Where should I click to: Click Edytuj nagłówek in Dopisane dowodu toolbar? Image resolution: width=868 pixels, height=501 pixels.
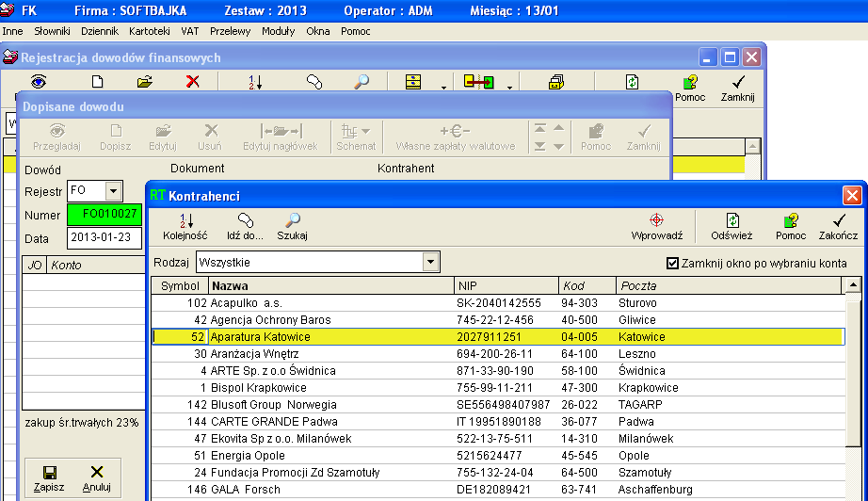point(281,137)
